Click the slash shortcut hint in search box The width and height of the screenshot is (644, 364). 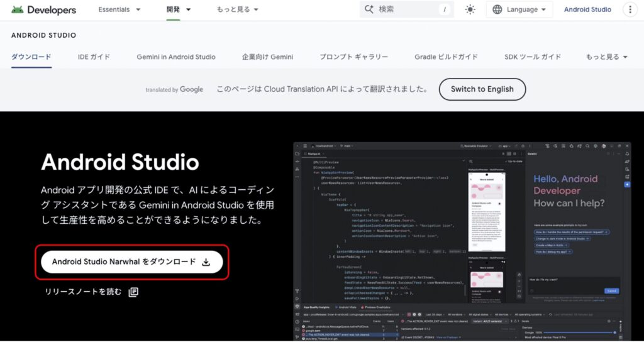pyautogui.click(x=445, y=9)
